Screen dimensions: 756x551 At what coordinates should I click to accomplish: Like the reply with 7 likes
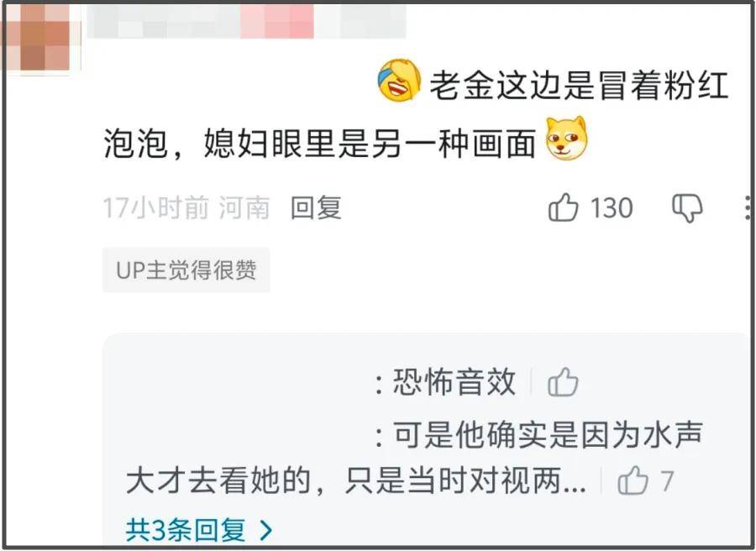[633, 480]
